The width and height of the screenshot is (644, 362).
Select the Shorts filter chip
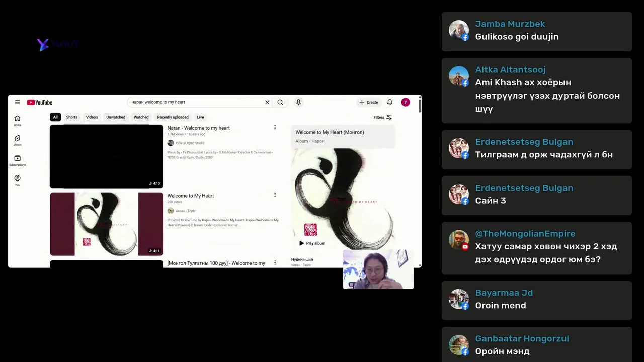click(x=72, y=117)
